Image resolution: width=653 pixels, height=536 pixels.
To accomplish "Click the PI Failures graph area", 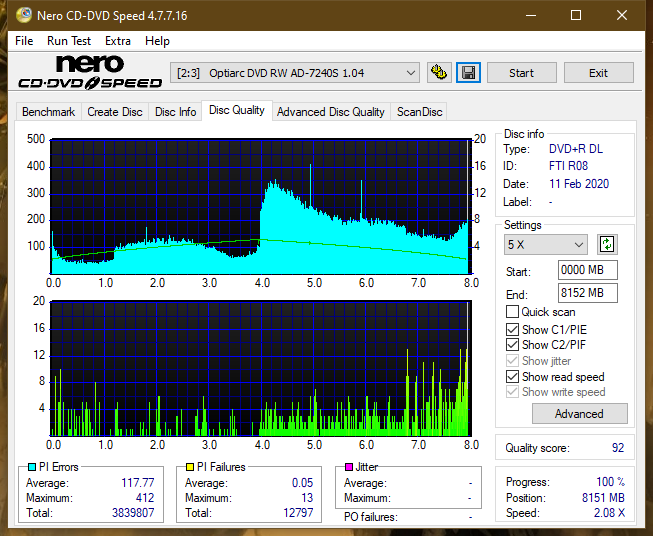I will click(x=261, y=368).
